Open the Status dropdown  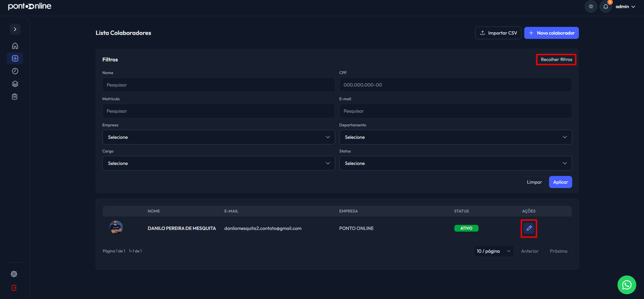point(456,163)
